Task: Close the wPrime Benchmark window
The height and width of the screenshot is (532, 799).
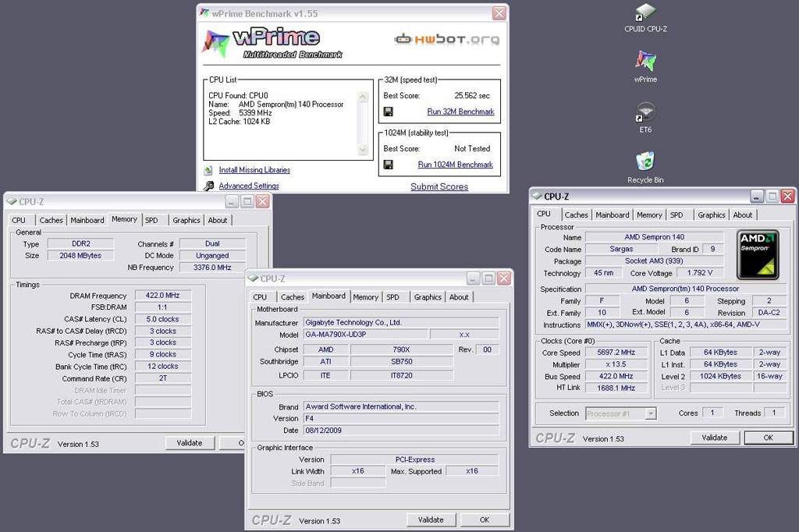Action: tap(499, 13)
